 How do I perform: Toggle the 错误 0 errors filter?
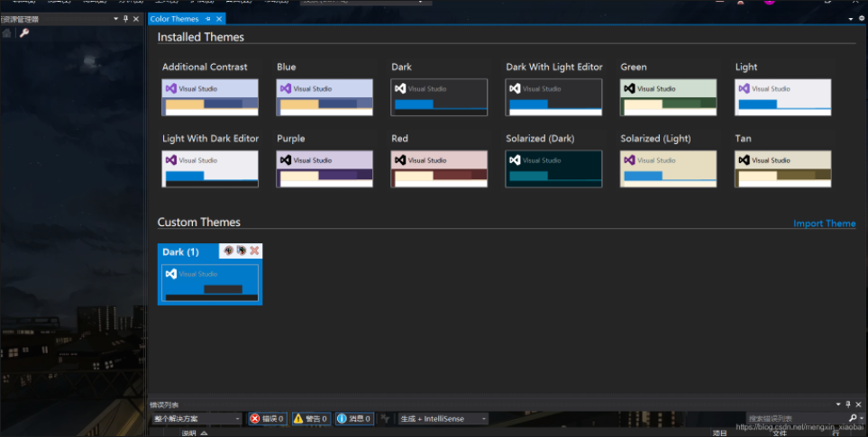click(268, 419)
